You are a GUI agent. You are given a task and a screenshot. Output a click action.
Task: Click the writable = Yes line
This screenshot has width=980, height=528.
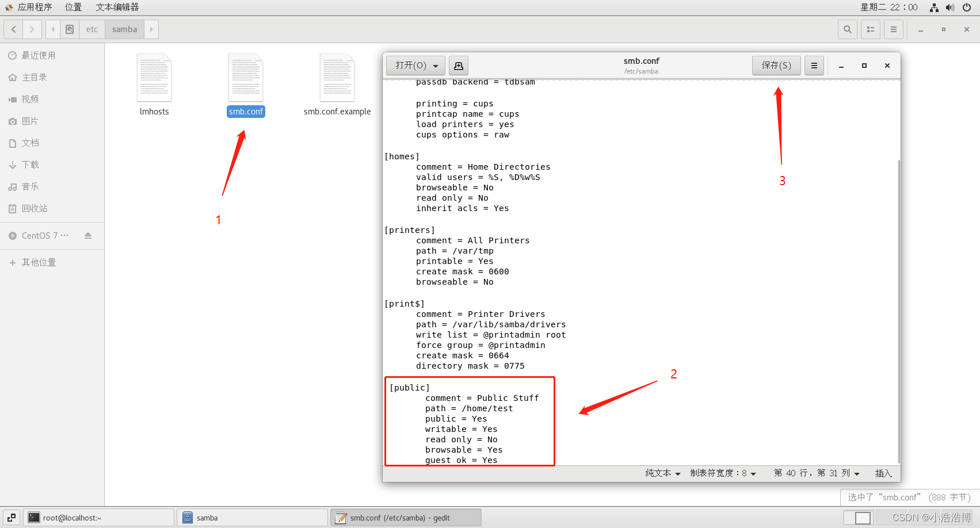(461, 429)
